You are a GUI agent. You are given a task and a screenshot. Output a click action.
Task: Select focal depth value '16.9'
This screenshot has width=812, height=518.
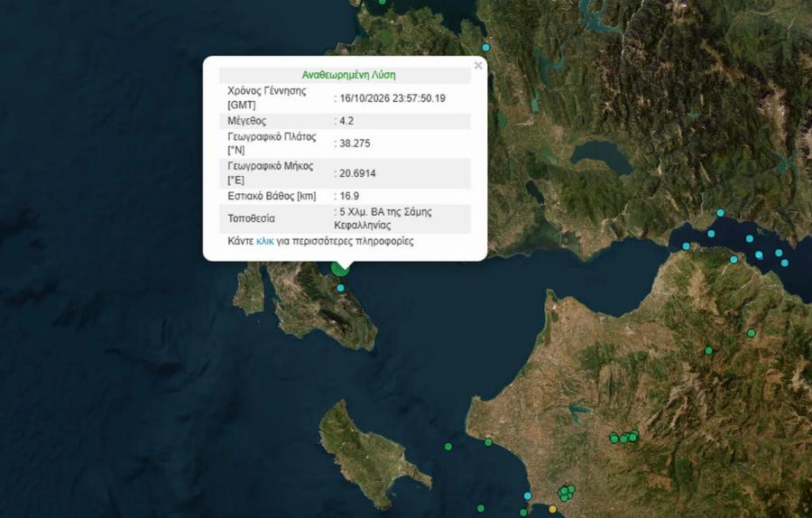click(349, 196)
